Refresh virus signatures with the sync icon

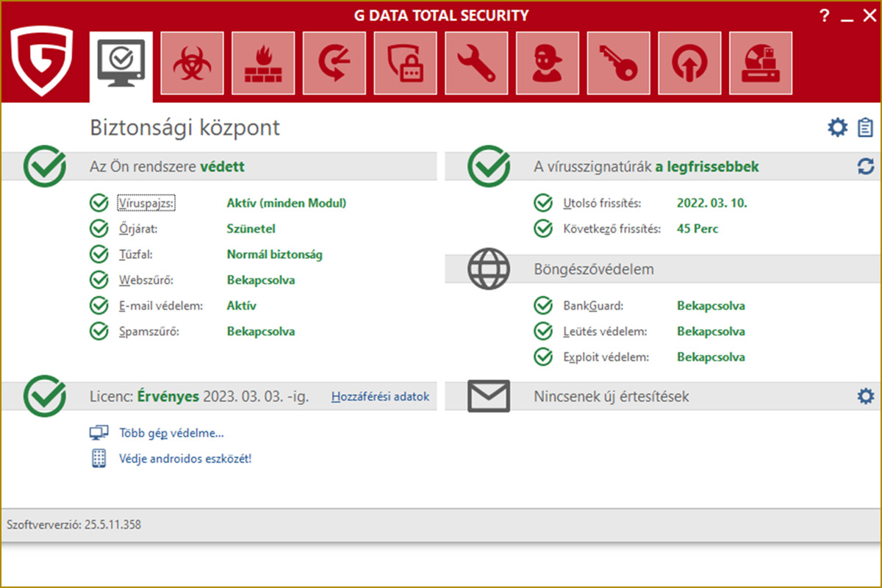[866, 167]
